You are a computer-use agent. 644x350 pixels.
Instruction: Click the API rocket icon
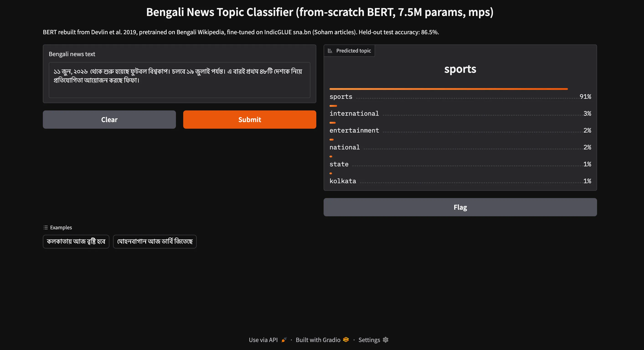click(x=284, y=340)
